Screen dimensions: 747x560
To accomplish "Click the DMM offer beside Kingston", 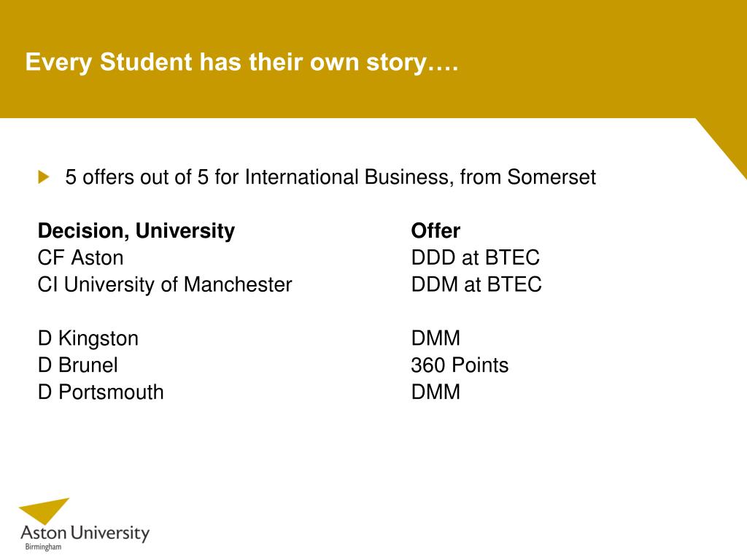I will (x=436, y=338).
